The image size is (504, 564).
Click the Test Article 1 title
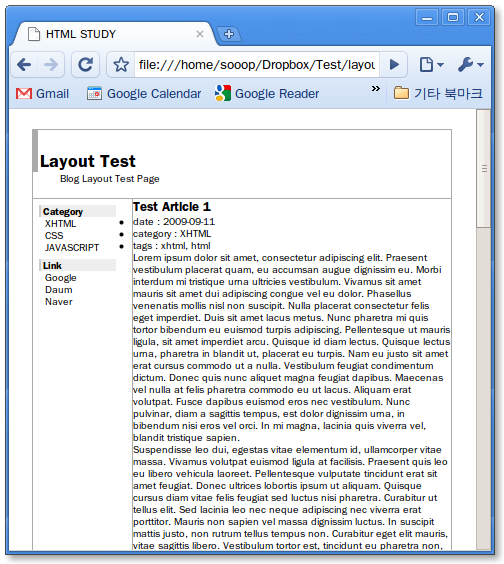pyautogui.click(x=172, y=207)
